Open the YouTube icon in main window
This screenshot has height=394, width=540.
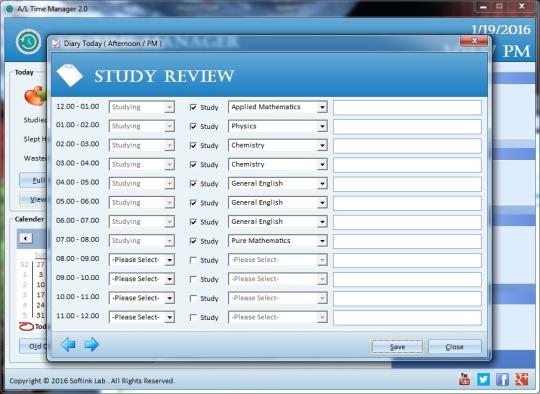464,380
